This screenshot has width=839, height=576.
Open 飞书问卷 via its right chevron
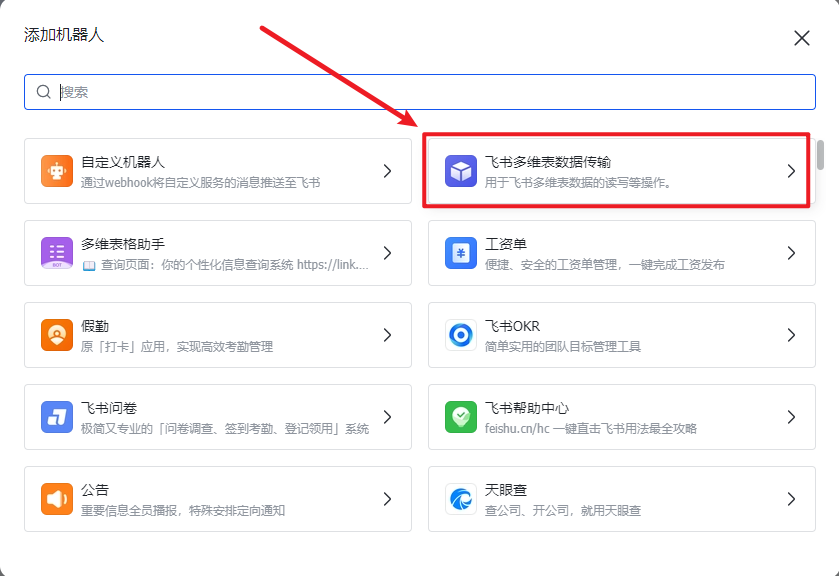(x=387, y=417)
